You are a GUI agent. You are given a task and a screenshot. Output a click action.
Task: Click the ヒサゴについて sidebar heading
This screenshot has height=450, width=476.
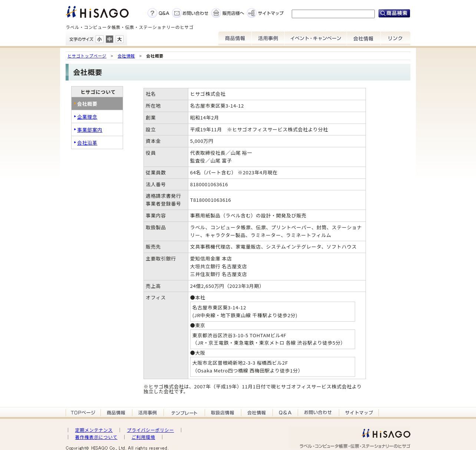[x=97, y=92]
